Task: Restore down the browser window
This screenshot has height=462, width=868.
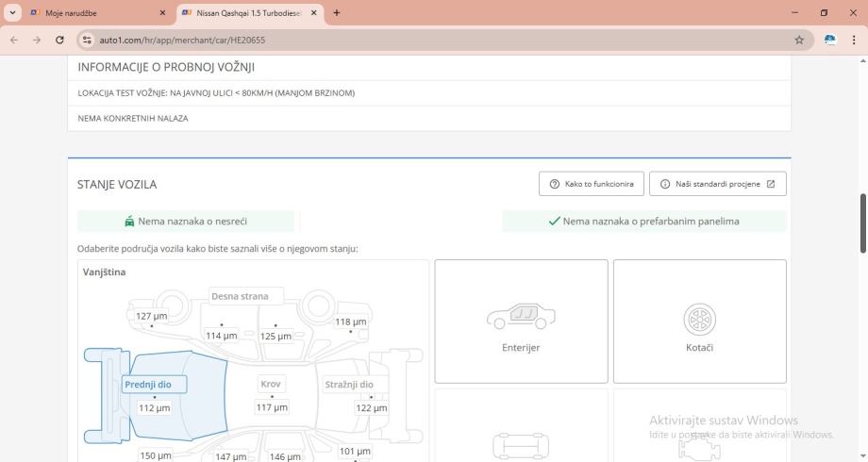Action: (825, 12)
